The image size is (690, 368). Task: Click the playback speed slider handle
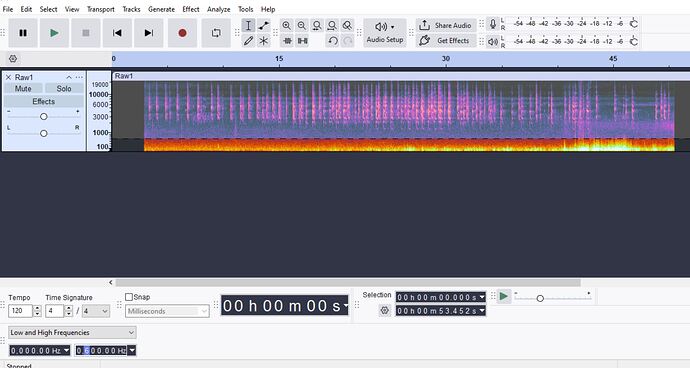coord(540,298)
